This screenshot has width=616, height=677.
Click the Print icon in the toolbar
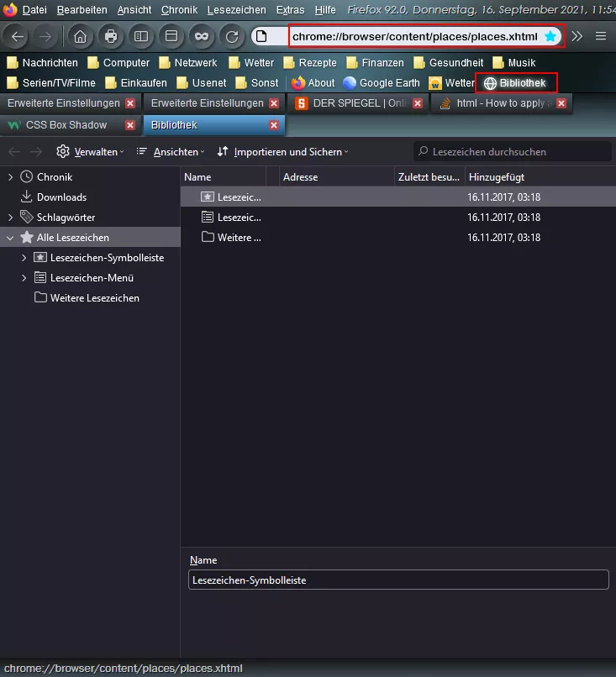point(110,37)
